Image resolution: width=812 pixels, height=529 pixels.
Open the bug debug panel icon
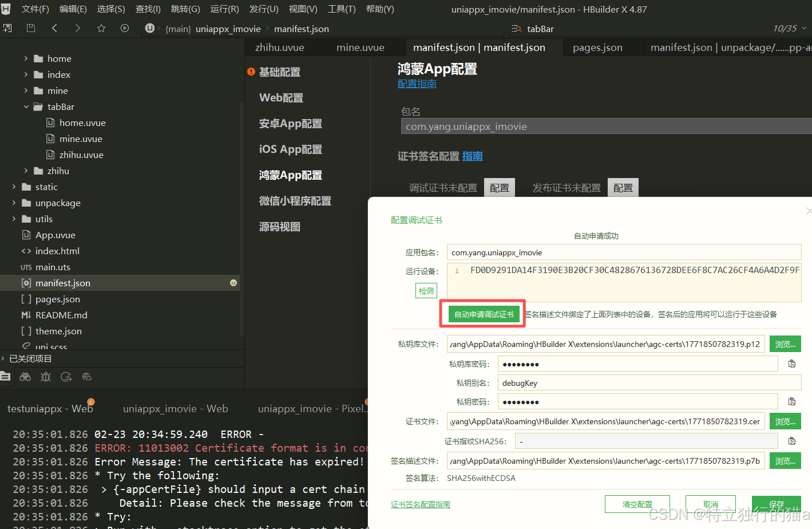(x=46, y=377)
